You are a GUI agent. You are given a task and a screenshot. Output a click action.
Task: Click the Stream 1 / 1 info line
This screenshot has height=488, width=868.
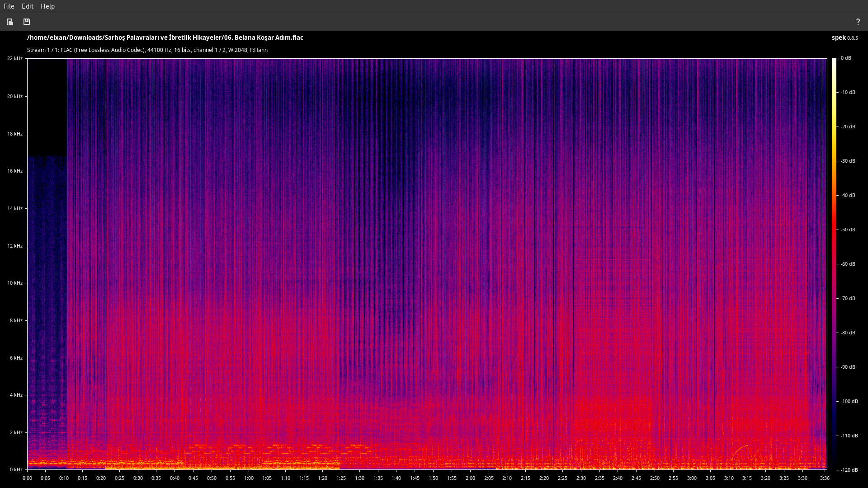click(x=147, y=50)
